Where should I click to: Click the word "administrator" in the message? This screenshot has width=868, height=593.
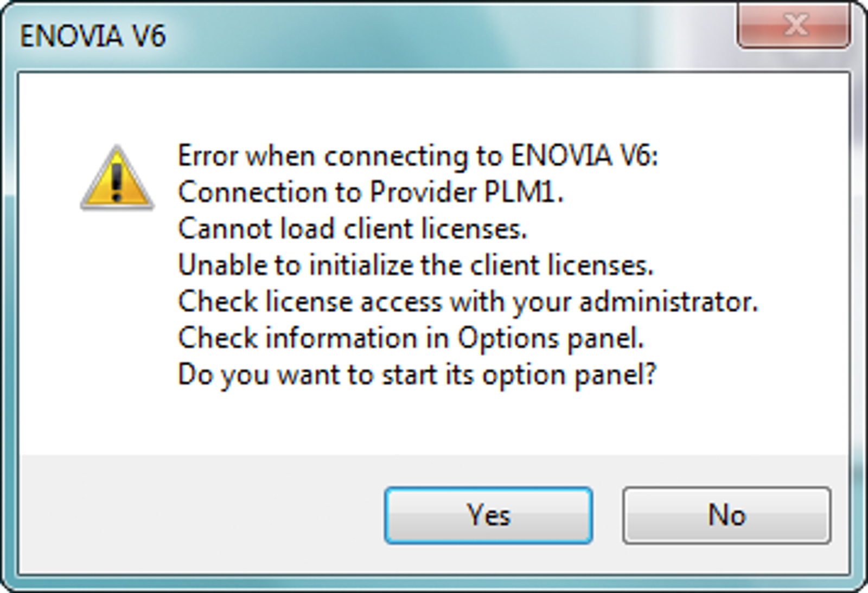(x=668, y=301)
